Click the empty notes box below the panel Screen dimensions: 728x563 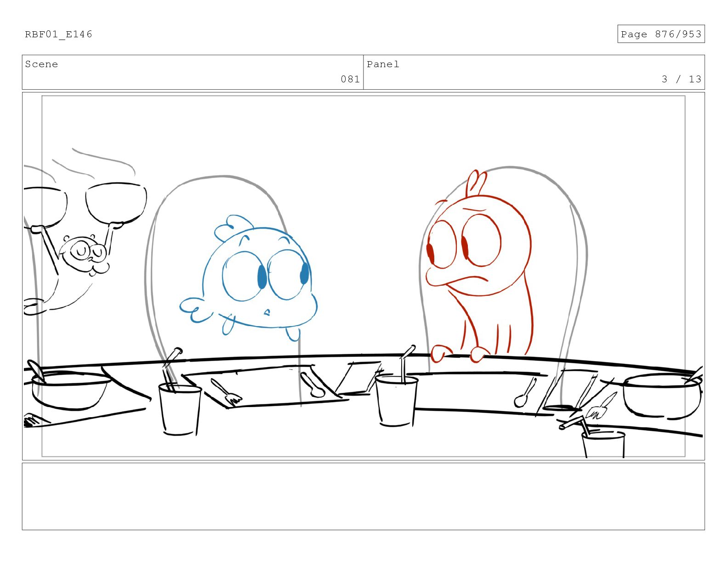(x=363, y=496)
